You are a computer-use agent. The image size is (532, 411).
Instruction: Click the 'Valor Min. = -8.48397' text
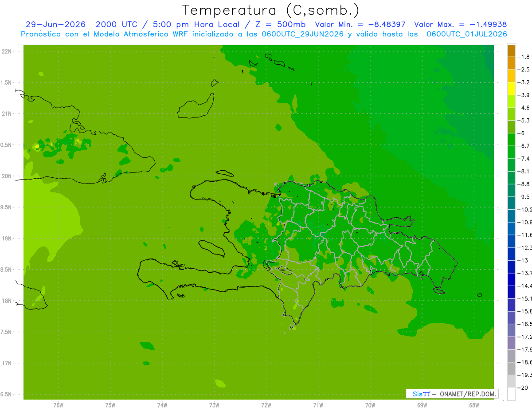pos(360,24)
